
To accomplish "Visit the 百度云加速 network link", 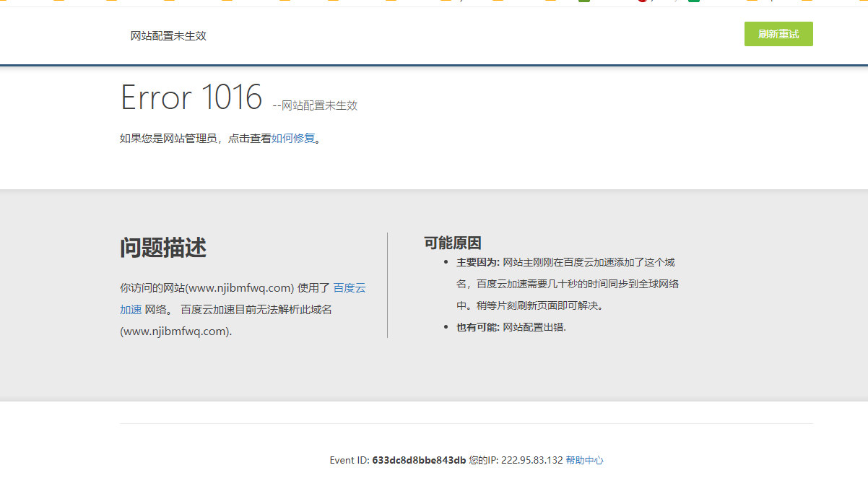I will coord(350,287).
